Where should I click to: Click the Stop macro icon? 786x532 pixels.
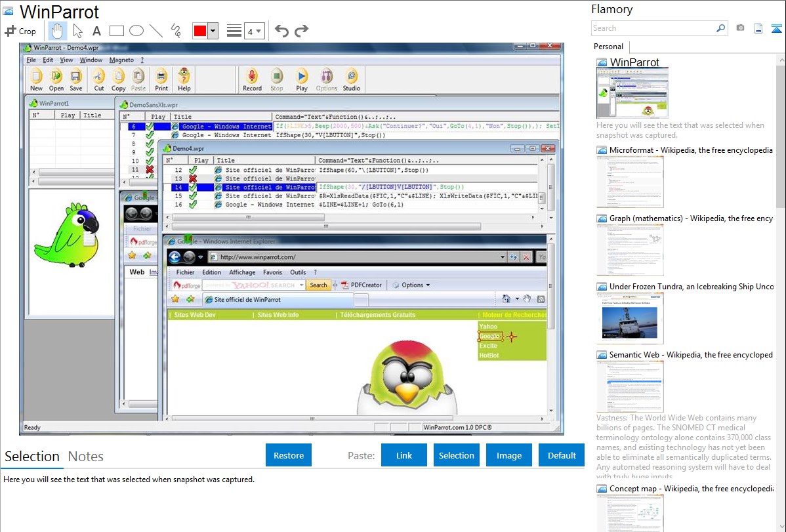[277, 80]
